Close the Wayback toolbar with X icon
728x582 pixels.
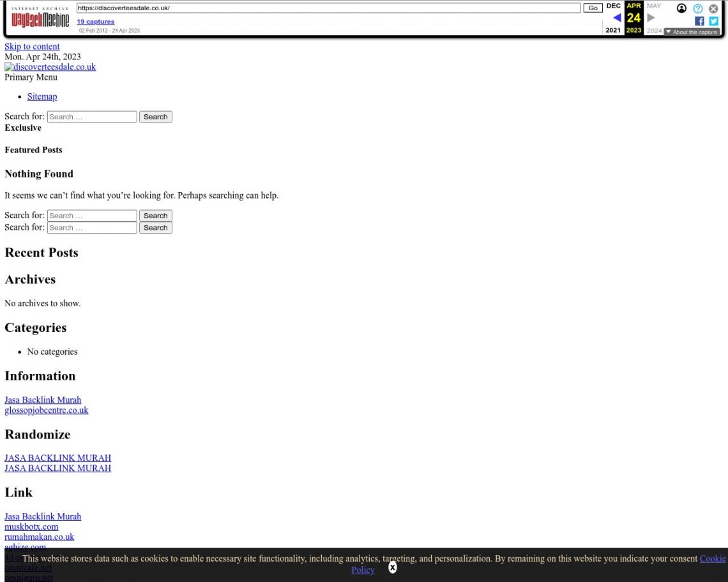(x=713, y=8)
